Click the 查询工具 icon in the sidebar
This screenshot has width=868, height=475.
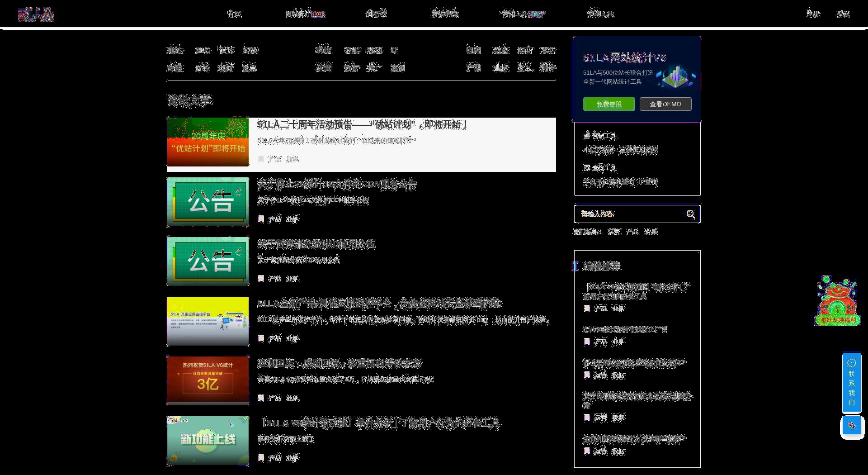pos(587,168)
